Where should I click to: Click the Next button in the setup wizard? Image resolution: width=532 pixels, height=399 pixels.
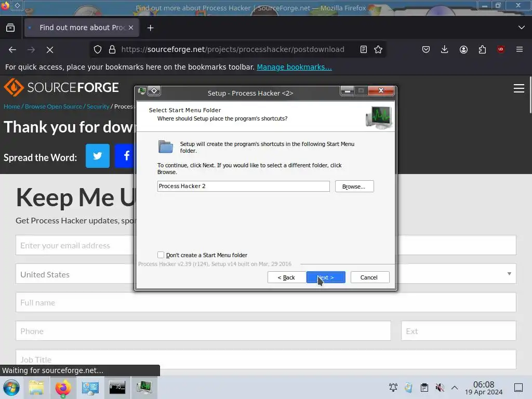coord(326,277)
